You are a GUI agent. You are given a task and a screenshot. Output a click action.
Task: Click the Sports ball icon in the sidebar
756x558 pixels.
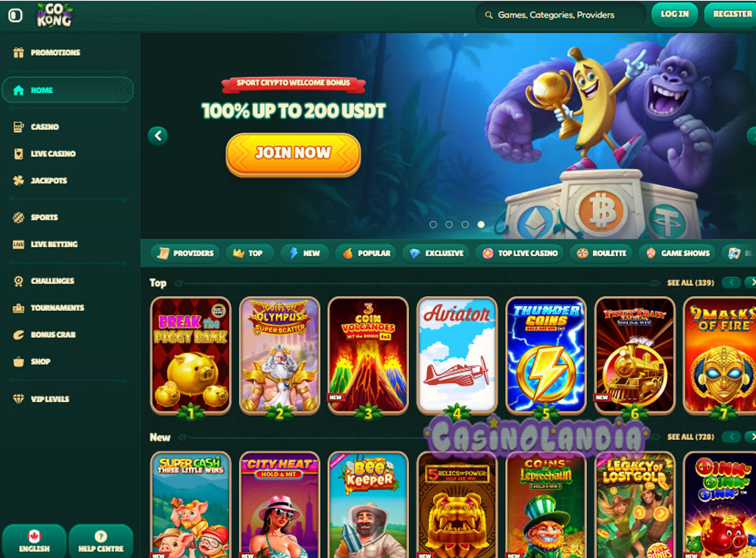pos(18,217)
